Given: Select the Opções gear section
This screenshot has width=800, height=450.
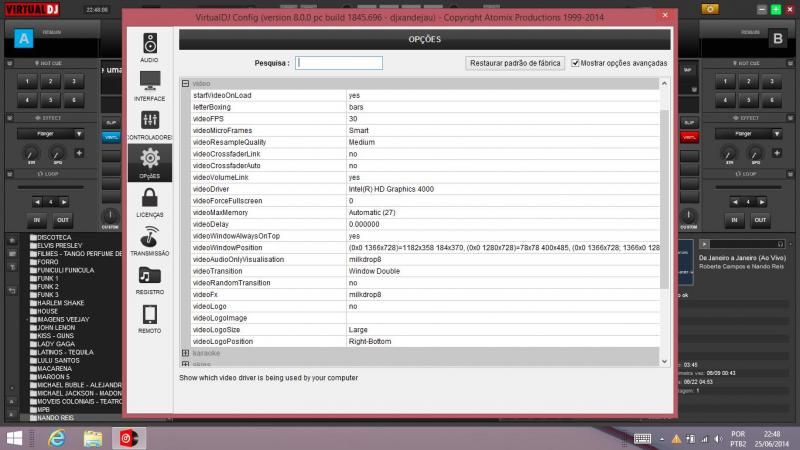Looking at the screenshot, I should pyautogui.click(x=149, y=163).
